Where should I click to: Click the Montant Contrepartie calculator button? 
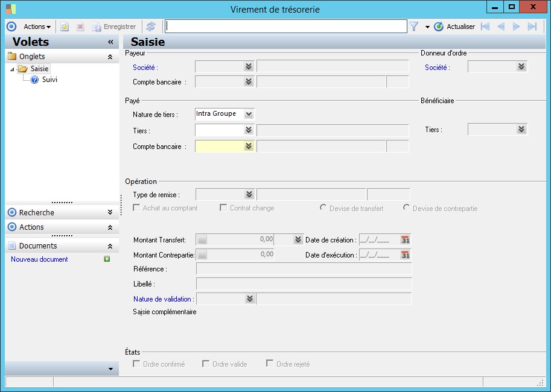point(202,254)
